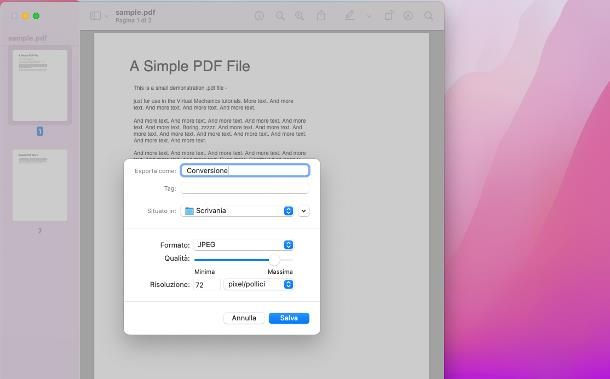Open the share icon in toolbar

pyautogui.click(x=321, y=16)
